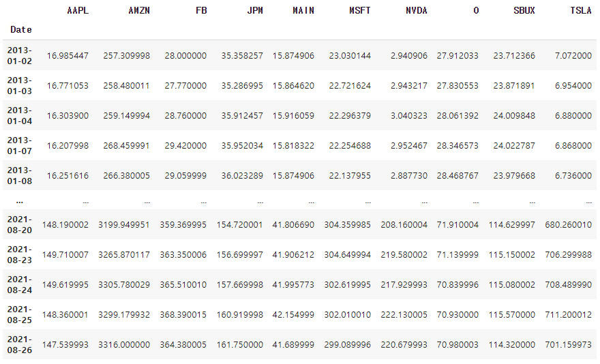Click AMZN value 259.149994
600x364 pixels.
coord(126,116)
